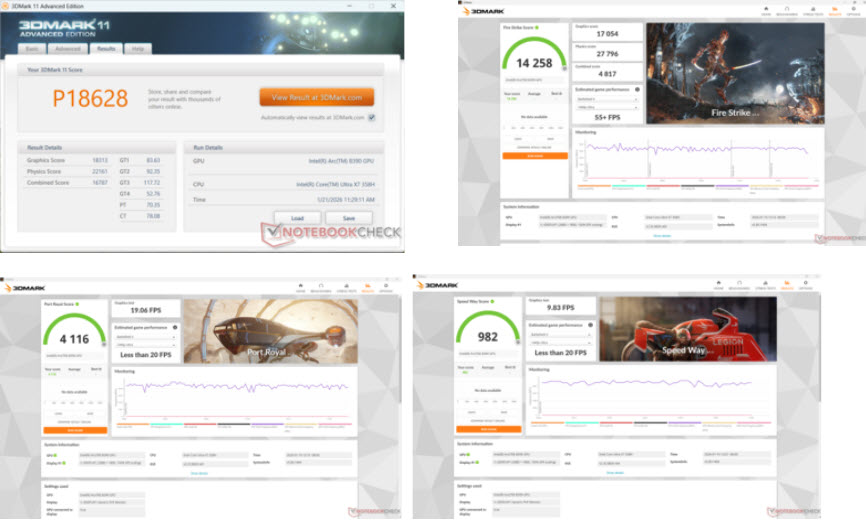The height and width of the screenshot is (521, 866).
Task: Click vertical scrollbar in Port Royal window
Action: [x=399, y=349]
